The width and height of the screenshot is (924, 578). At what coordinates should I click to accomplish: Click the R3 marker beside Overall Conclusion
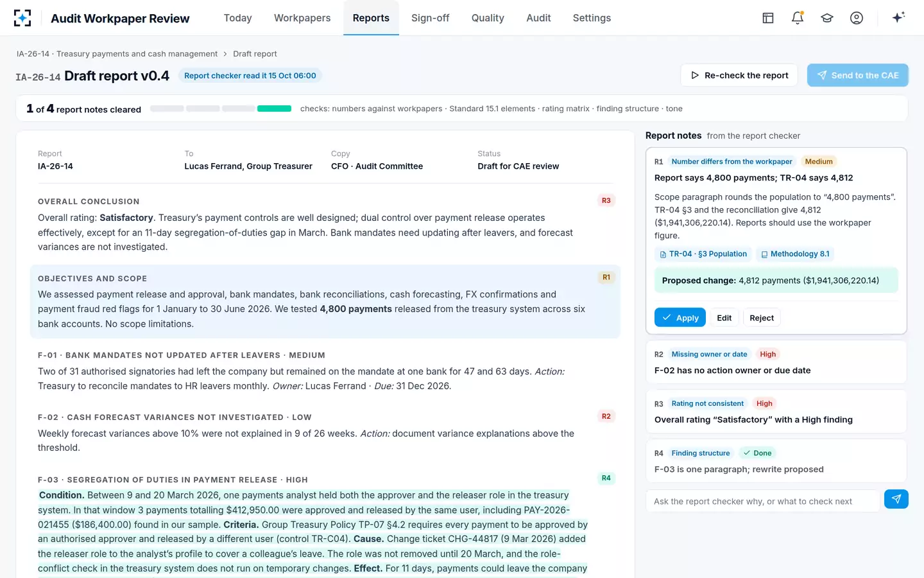click(606, 200)
